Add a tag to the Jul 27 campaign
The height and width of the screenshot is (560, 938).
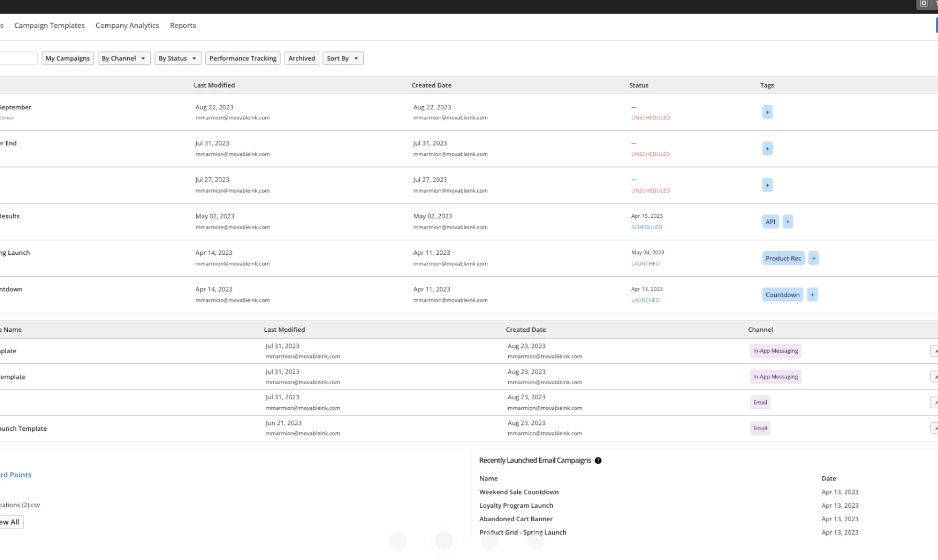click(x=767, y=185)
